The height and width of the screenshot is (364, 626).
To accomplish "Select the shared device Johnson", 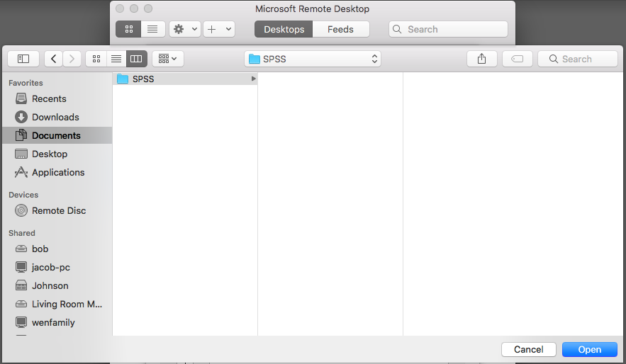I will [50, 285].
